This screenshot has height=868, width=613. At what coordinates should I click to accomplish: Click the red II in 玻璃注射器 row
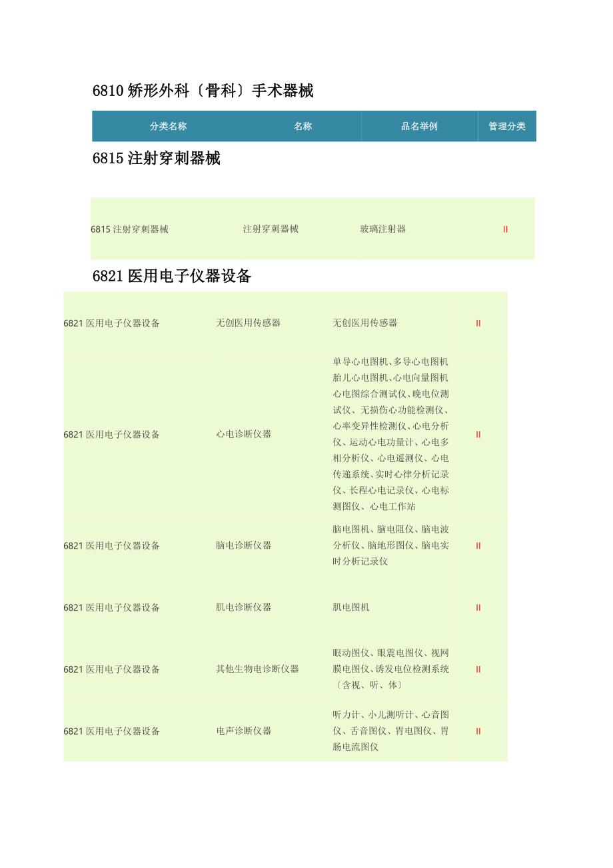[x=505, y=229]
